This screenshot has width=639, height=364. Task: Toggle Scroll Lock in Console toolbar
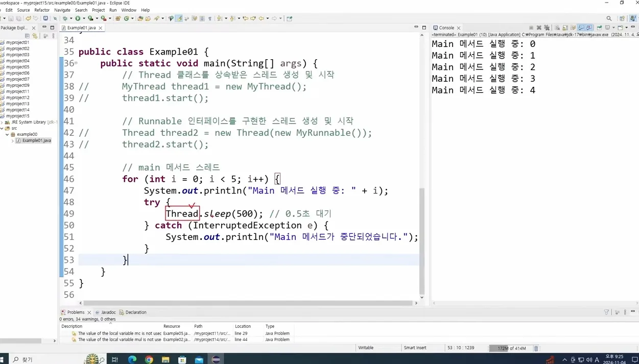point(565,28)
